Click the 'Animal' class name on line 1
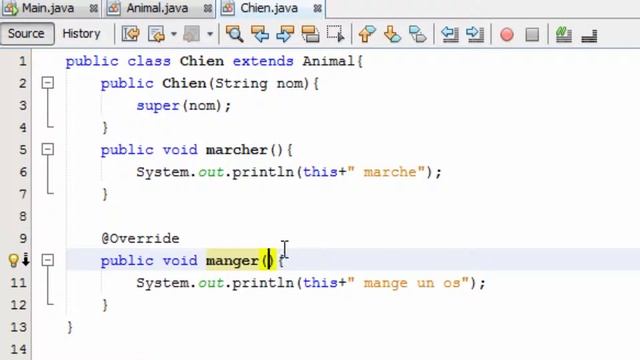Viewport: 640px width, 360px height. tap(329, 61)
